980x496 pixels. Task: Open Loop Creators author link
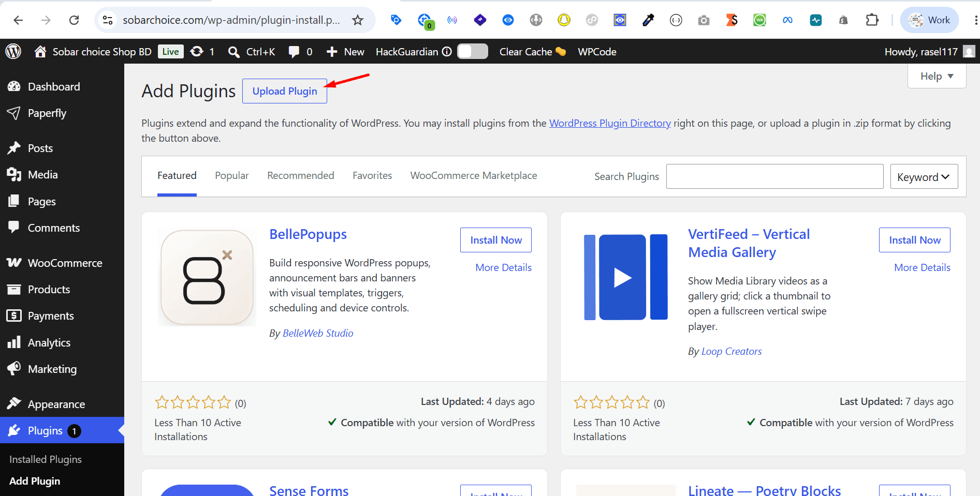[x=732, y=351]
